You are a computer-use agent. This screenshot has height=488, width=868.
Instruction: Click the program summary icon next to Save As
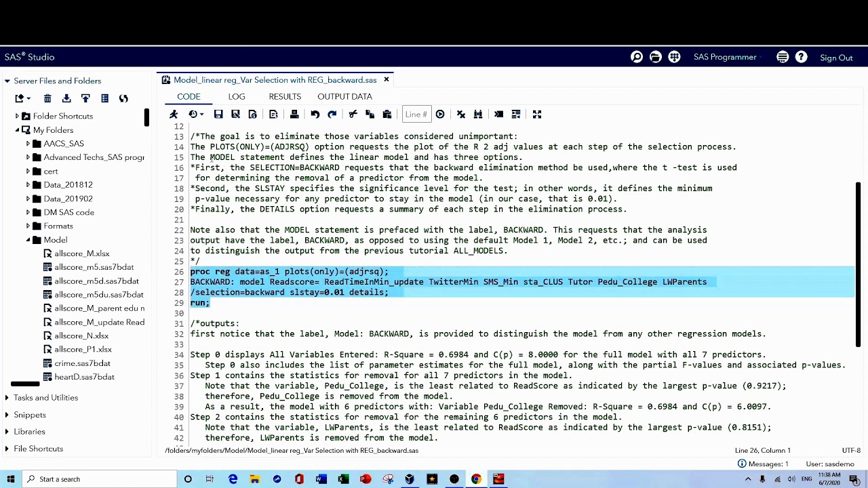point(252,115)
